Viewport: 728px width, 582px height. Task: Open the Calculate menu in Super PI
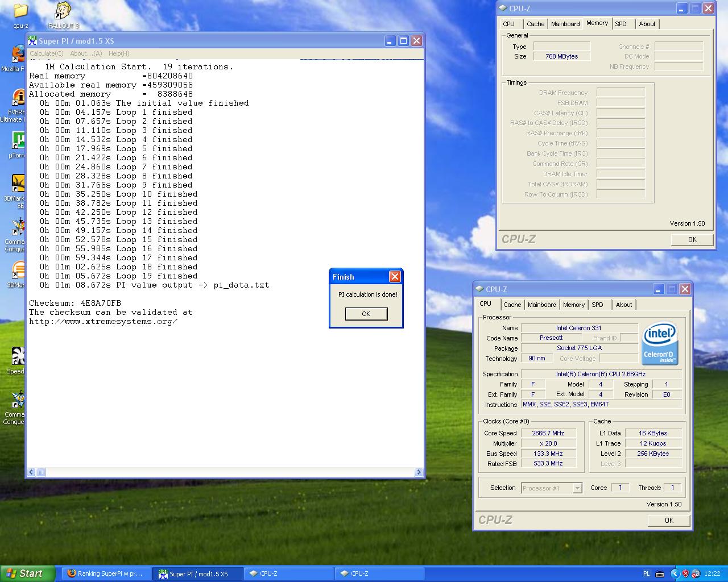(47, 53)
